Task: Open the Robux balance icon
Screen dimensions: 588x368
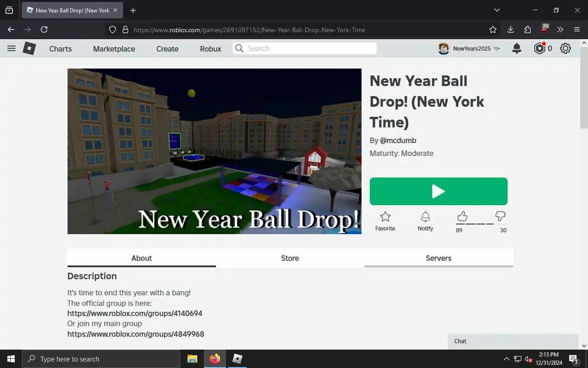Action: pos(540,48)
